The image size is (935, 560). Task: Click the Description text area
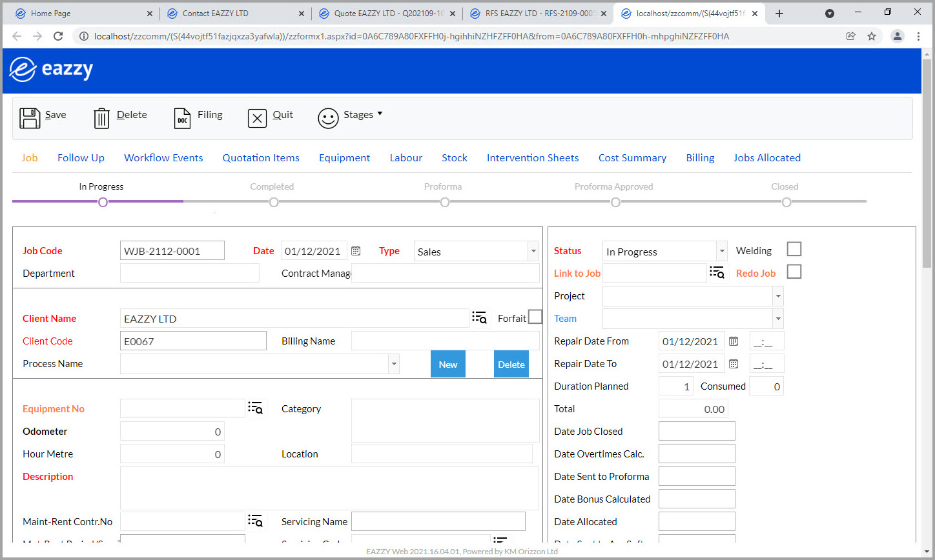point(329,488)
